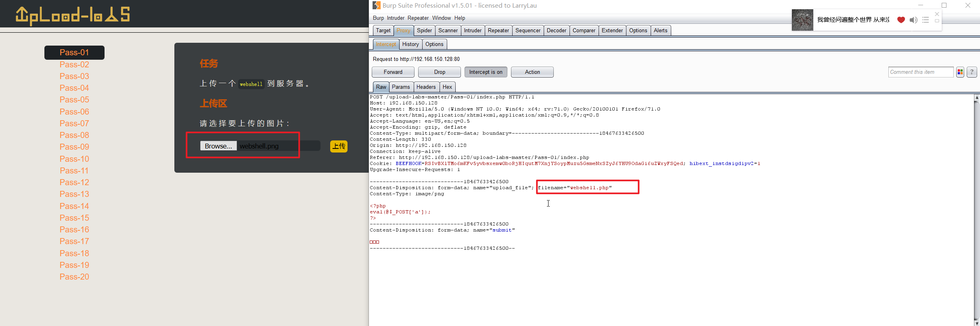The image size is (980, 326).
Task: Open the Intruder menu in the menu bar
Action: tap(396, 18)
